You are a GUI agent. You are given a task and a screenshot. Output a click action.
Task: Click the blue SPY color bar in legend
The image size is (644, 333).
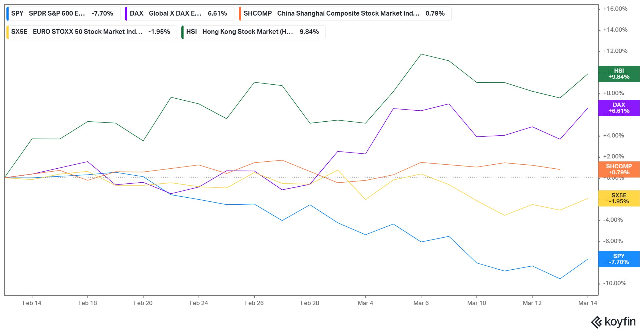pyautogui.click(x=8, y=13)
